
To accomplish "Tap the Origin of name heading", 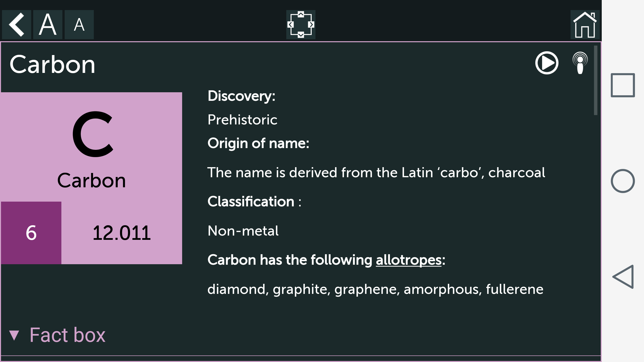I will [x=258, y=143].
